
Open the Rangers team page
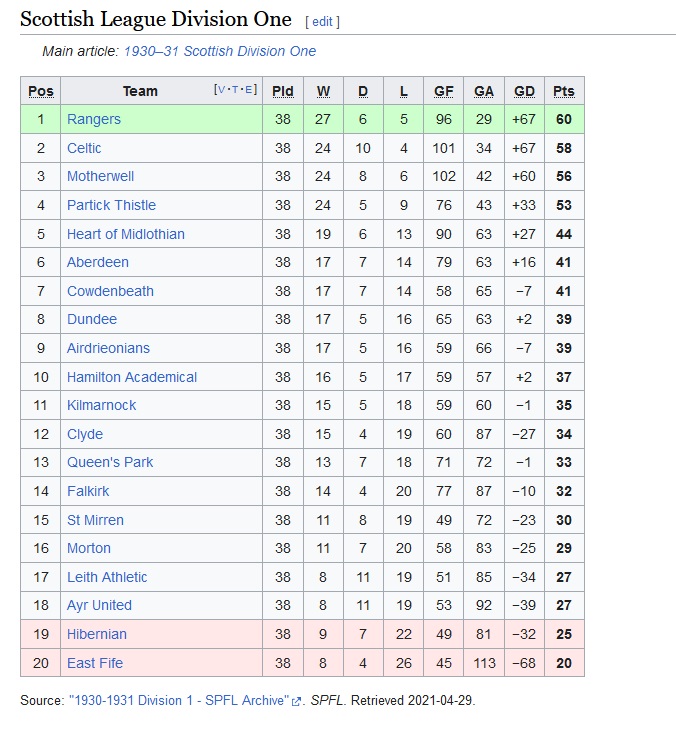click(94, 119)
